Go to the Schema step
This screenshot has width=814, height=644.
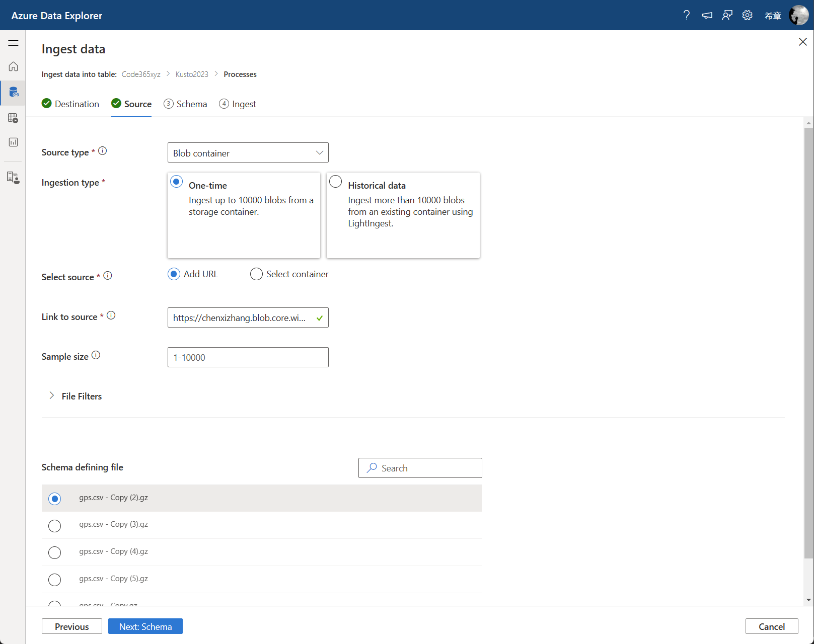click(185, 104)
